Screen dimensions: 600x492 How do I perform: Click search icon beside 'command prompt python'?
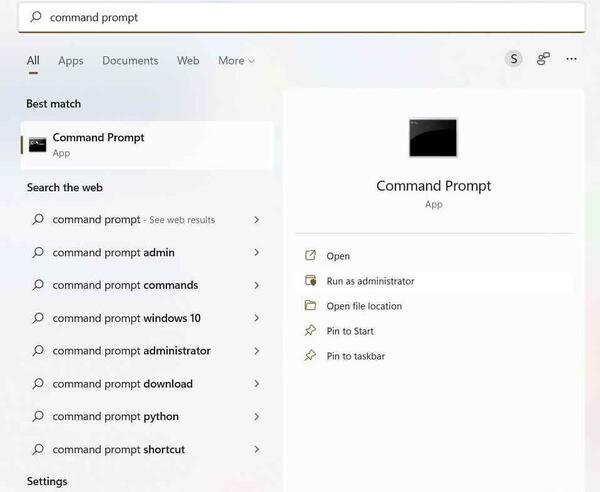[38, 416]
